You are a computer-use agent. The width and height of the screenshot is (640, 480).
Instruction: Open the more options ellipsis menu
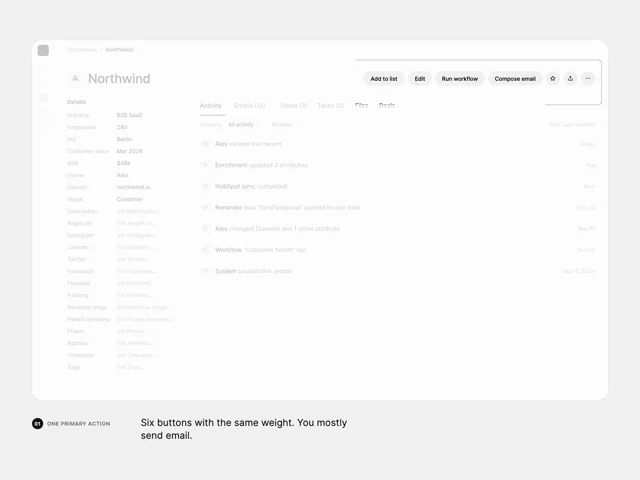point(588,78)
